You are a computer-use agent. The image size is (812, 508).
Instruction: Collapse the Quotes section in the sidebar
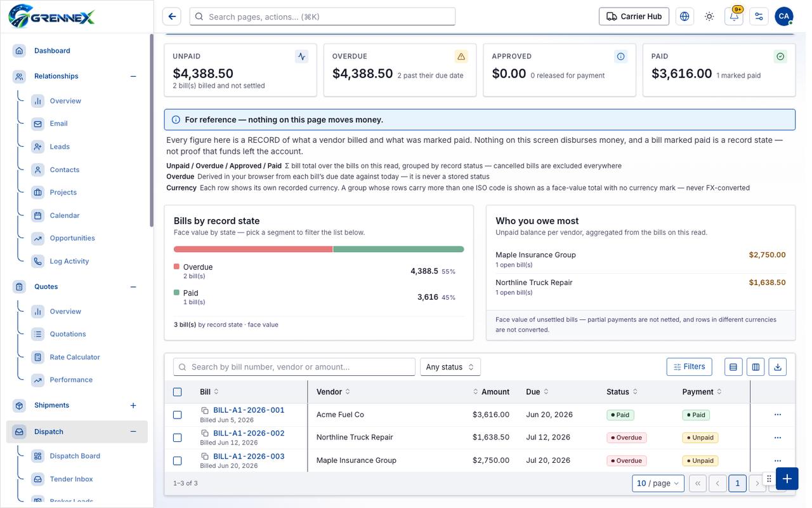[133, 287]
